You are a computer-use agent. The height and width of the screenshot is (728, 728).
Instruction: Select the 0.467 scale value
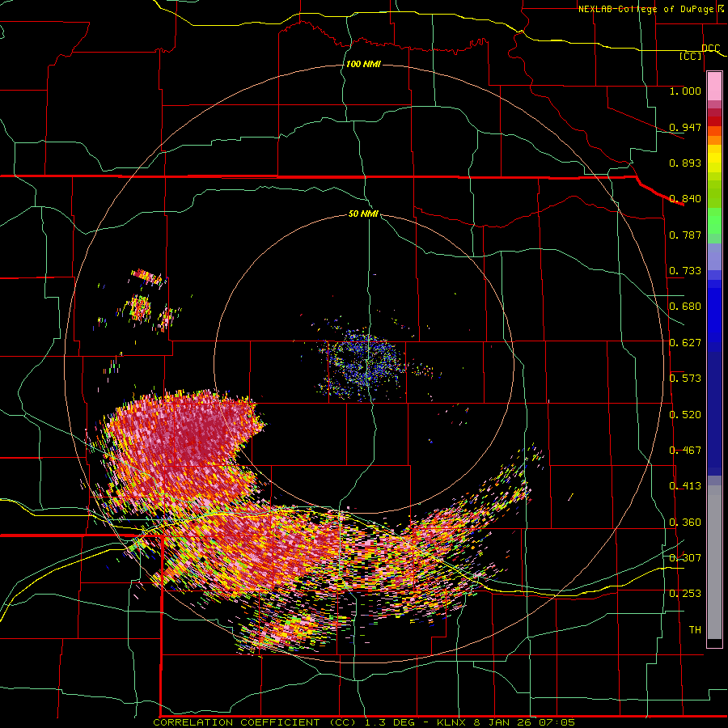pos(685,451)
